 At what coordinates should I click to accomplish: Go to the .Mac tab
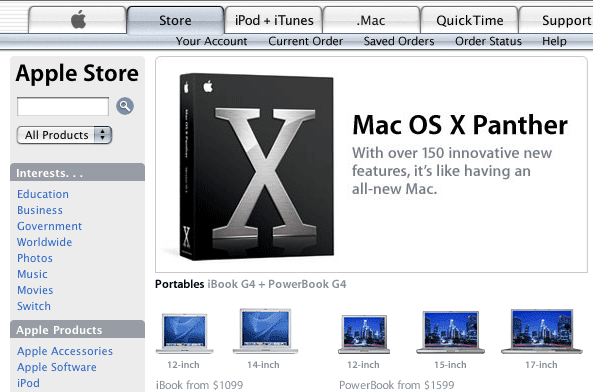click(x=371, y=20)
